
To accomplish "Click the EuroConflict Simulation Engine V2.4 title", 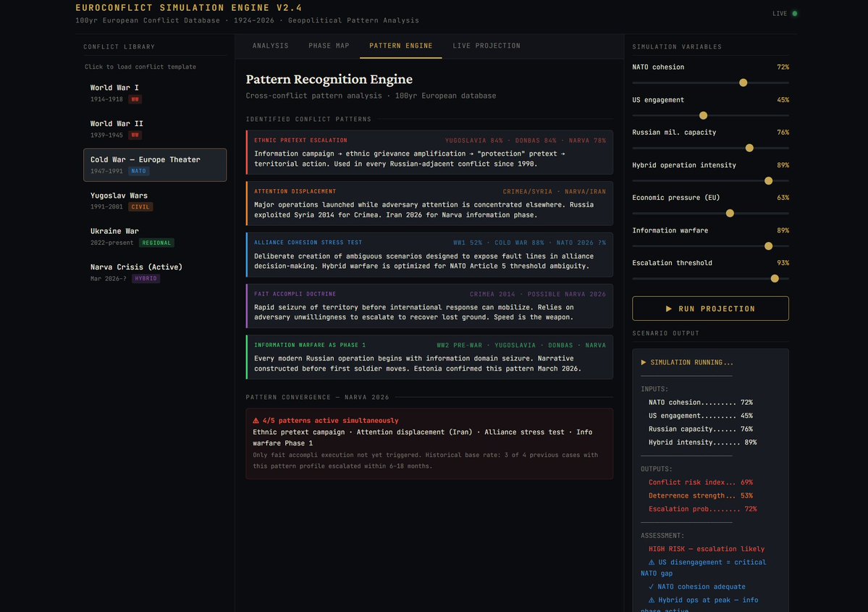I will click(x=189, y=8).
